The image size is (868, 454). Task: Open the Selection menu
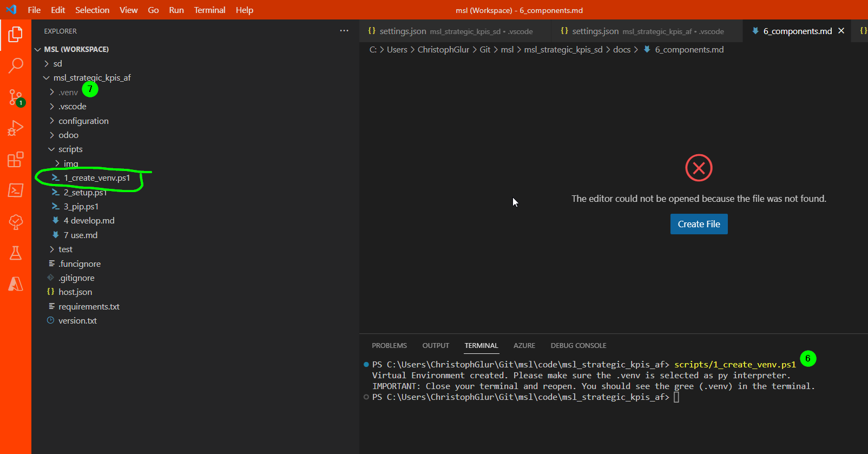pyautogui.click(x=92, y=10)
